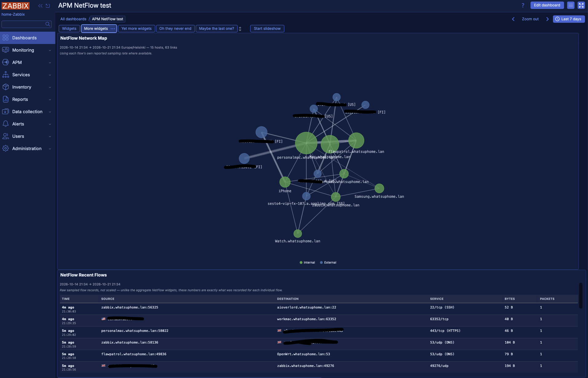Click the page tabs expand arrows icon
Viewport: 588px width, 378px height.
pos(240,29)
